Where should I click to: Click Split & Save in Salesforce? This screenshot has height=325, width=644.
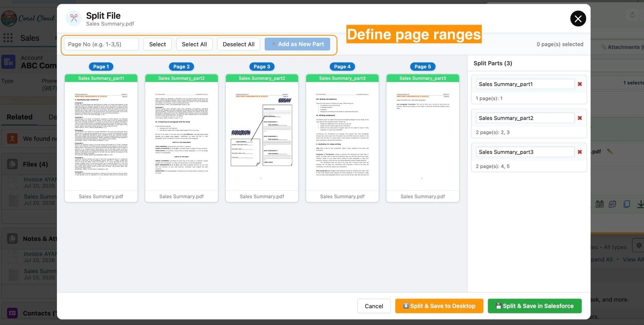(x=535, y=306)
